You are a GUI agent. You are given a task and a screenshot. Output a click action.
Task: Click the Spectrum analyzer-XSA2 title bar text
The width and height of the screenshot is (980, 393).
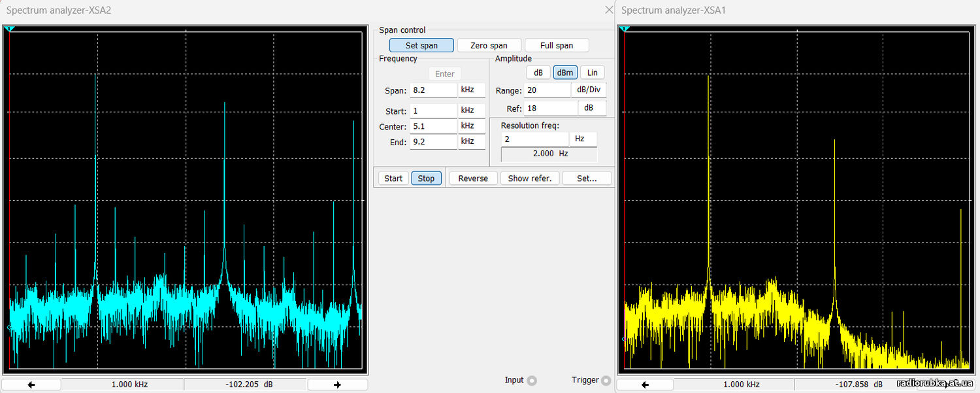point(59,10)
